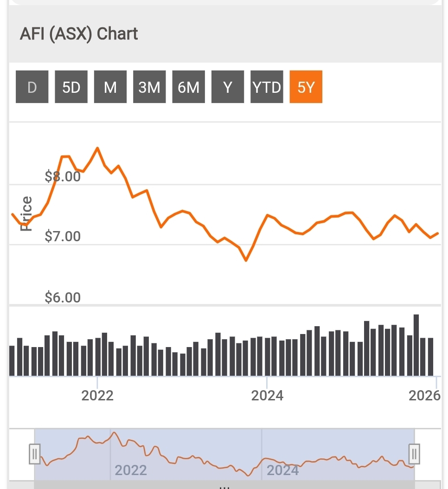
Task: Click the AFI (ASX) Chart heading
Action: [x=79, y=34]
